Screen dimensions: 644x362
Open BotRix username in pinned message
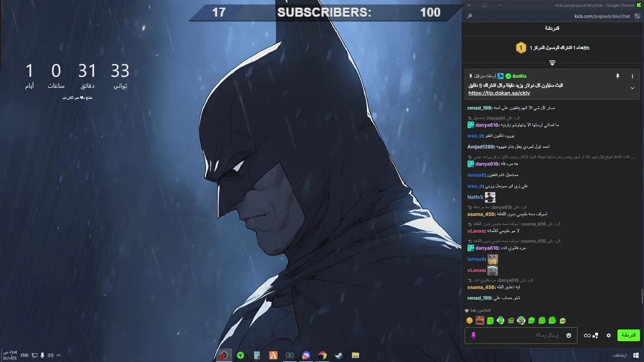click(x=519, y=76)
